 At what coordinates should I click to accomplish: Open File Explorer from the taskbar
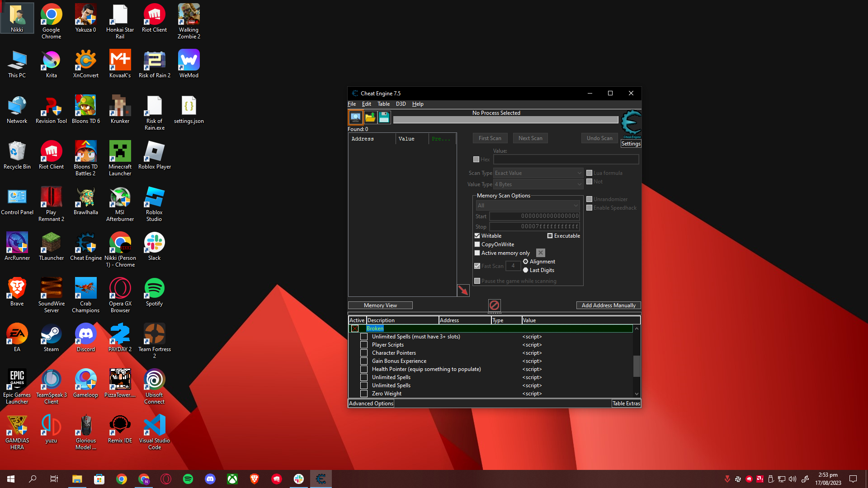pos(77,479)
